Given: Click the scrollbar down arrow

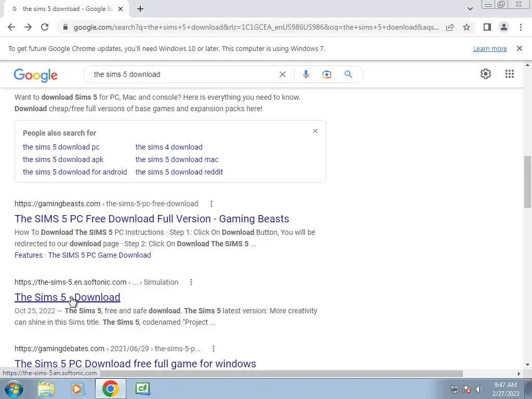Looking at the screenshot, I should point(527,365).
